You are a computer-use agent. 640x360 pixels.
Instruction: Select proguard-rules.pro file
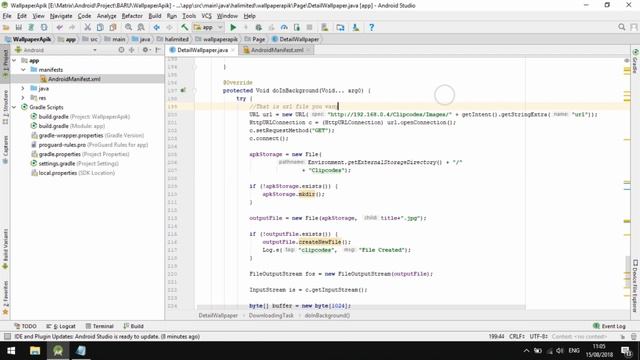[89, 145]
